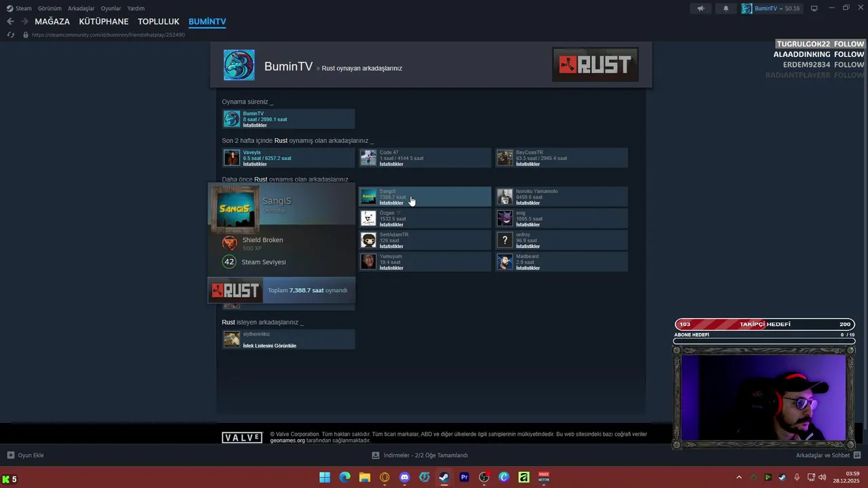Open the Arkadaşlar menu
This screenshot has width=868, height=488.
tap(81, 8)
